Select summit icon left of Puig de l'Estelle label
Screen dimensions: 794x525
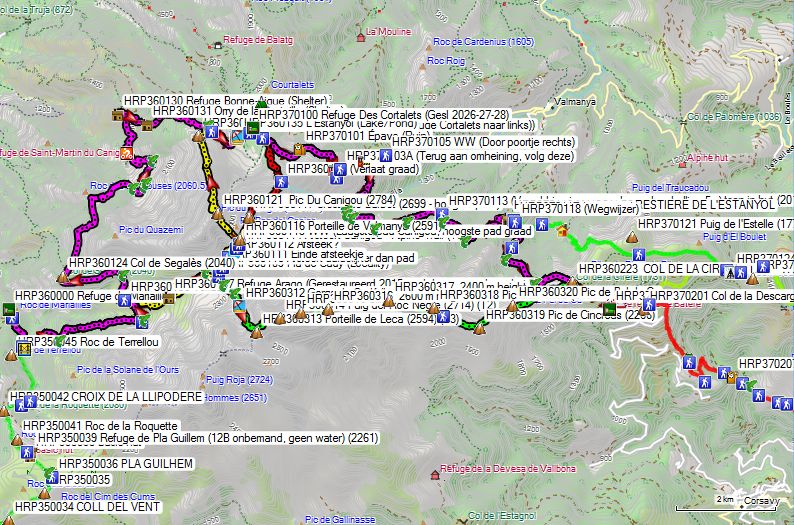click(631, 237)
